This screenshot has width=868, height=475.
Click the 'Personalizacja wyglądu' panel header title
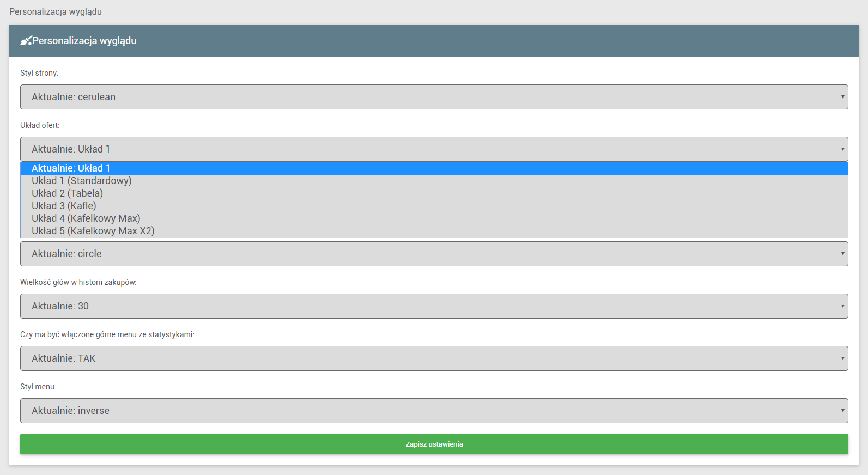point(84,41)
